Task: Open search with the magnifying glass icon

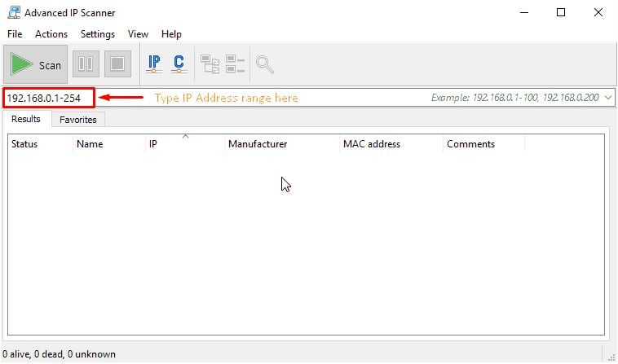Action: coord(265,64)
